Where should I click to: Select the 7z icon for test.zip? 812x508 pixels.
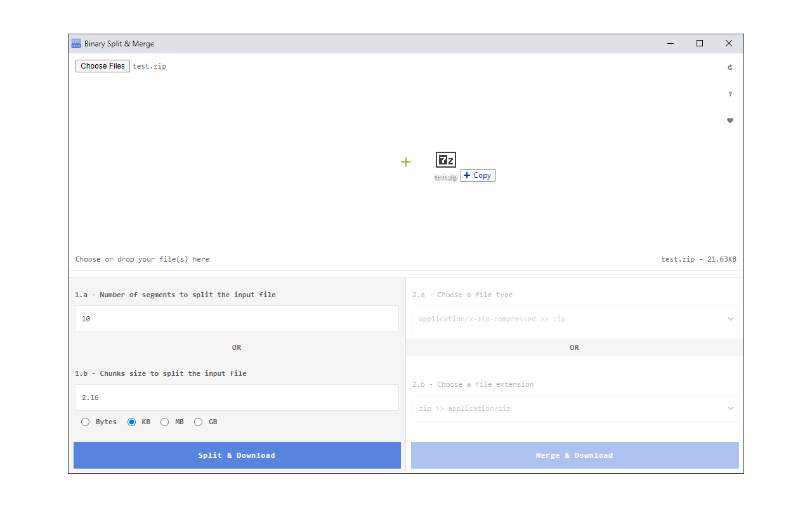point(445,160)
